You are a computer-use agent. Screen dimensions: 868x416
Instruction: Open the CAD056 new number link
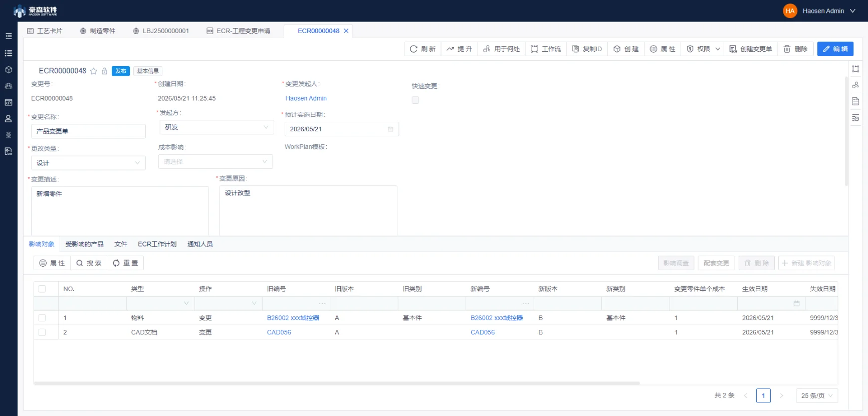483,332
